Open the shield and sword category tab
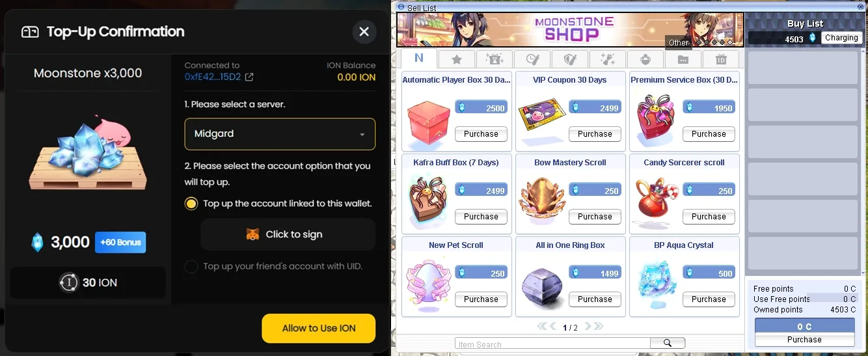 (570, 59)
